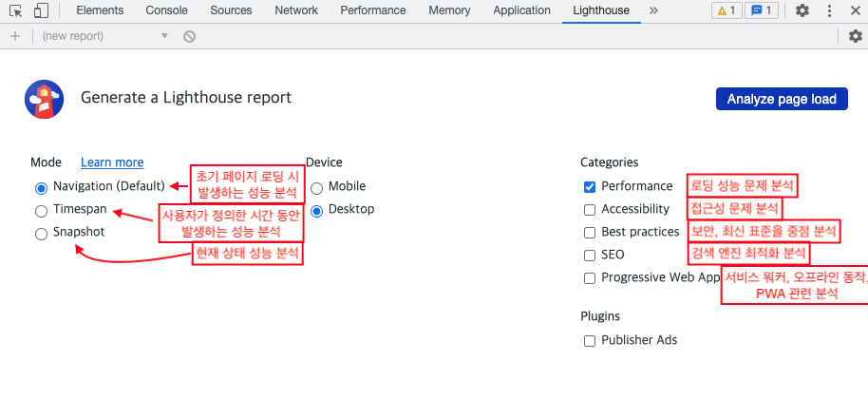Enable the SEO checkbox
The image size is (868, 399).
pos(590,256)
